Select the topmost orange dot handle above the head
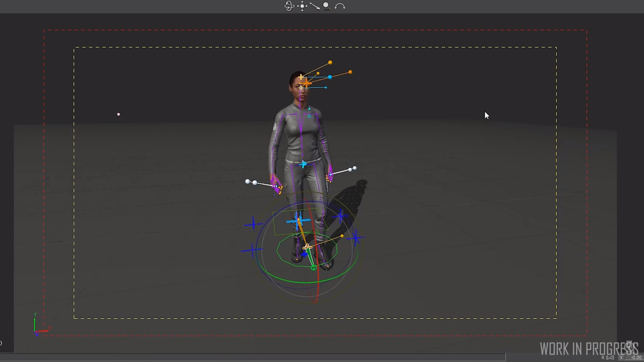The width and height of the screenshot is (644, 362). pos(330,63)
